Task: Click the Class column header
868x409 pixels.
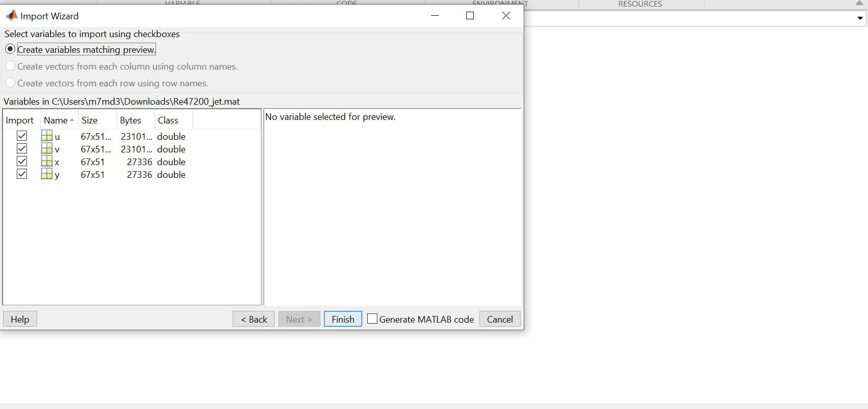Action: click(x=174, y=120)
